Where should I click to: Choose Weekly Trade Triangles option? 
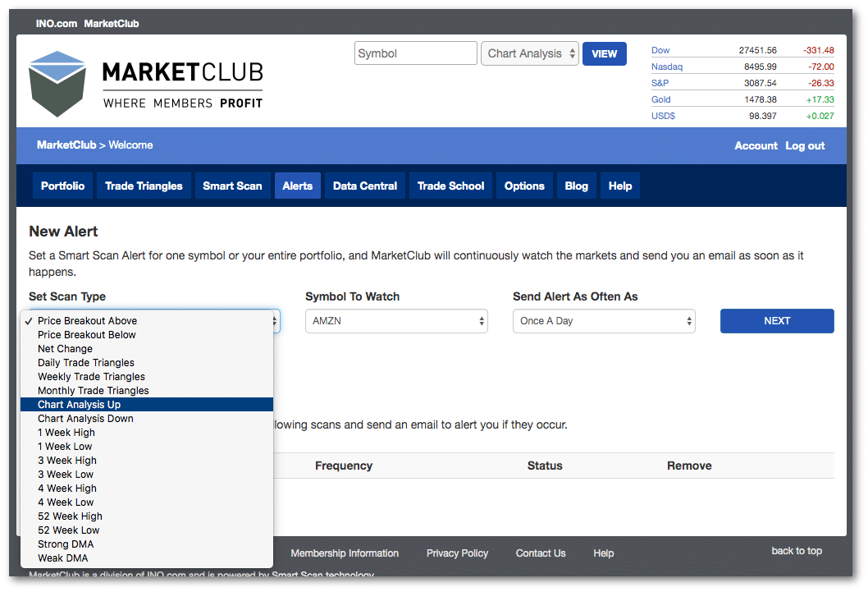(x=147, y=377)
